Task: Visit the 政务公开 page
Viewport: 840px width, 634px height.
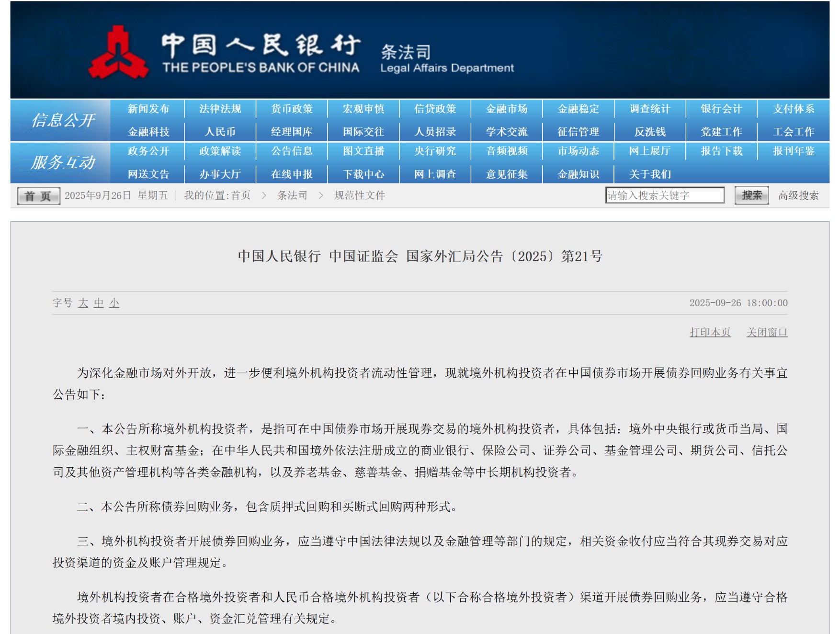Action: 148,151
